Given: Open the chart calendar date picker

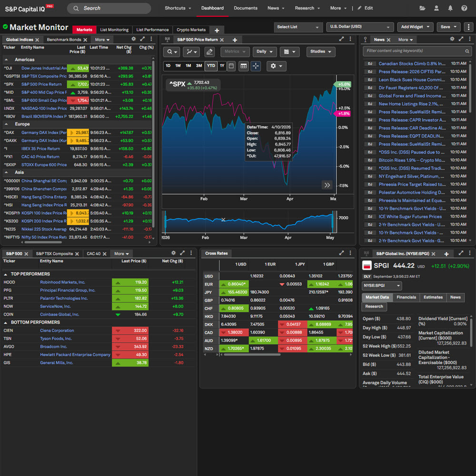Looking at the screenshot, I should click(x=231, y=66).
